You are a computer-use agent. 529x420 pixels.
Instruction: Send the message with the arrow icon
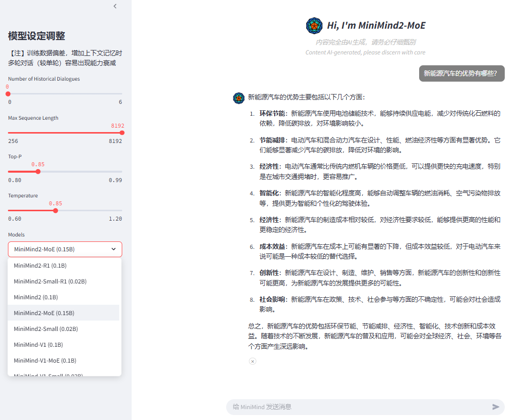point(495,407)
